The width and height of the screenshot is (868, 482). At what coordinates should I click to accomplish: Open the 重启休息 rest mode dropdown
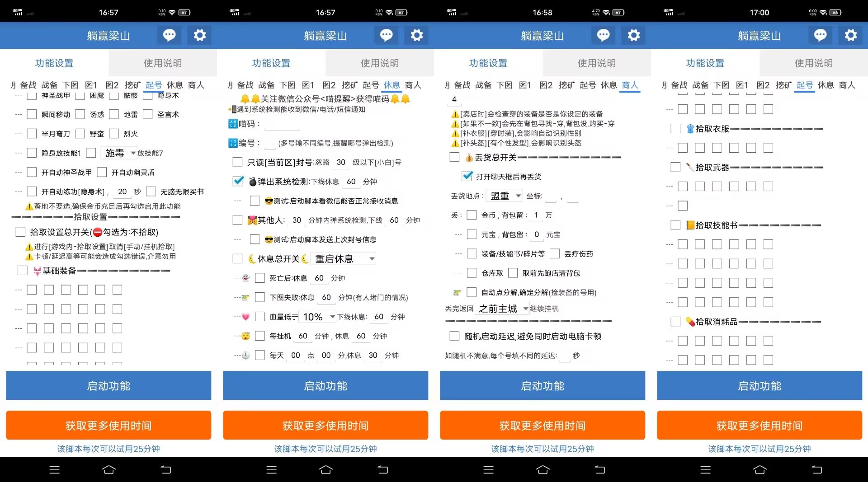pos(344,258)
